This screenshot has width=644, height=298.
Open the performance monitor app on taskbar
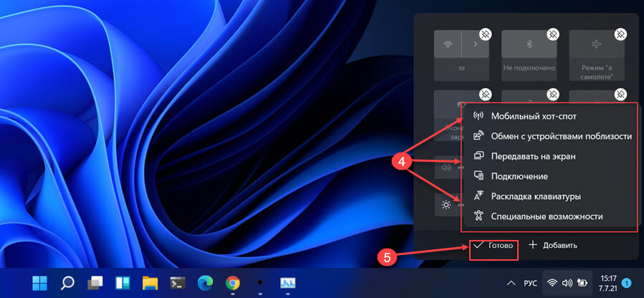pyautogui.click(x=287, y=283)
